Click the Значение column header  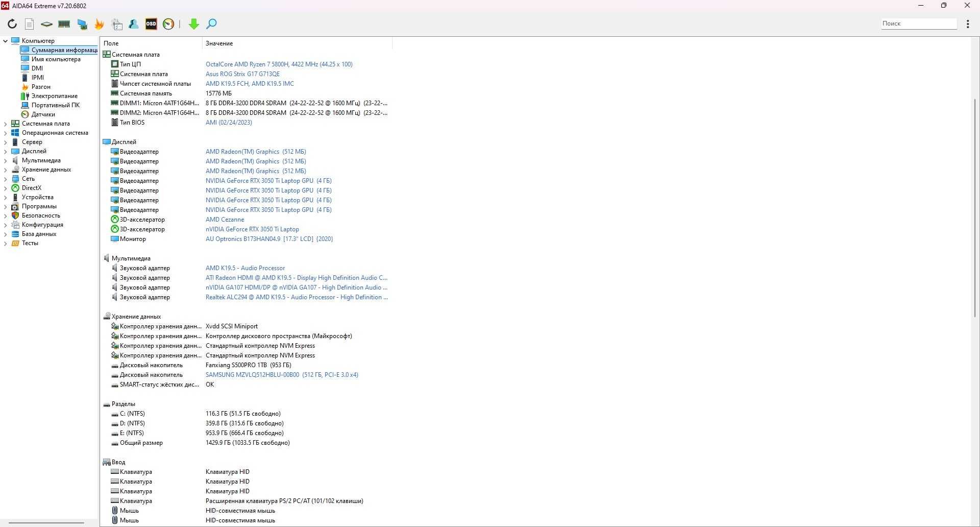(297, 43)
